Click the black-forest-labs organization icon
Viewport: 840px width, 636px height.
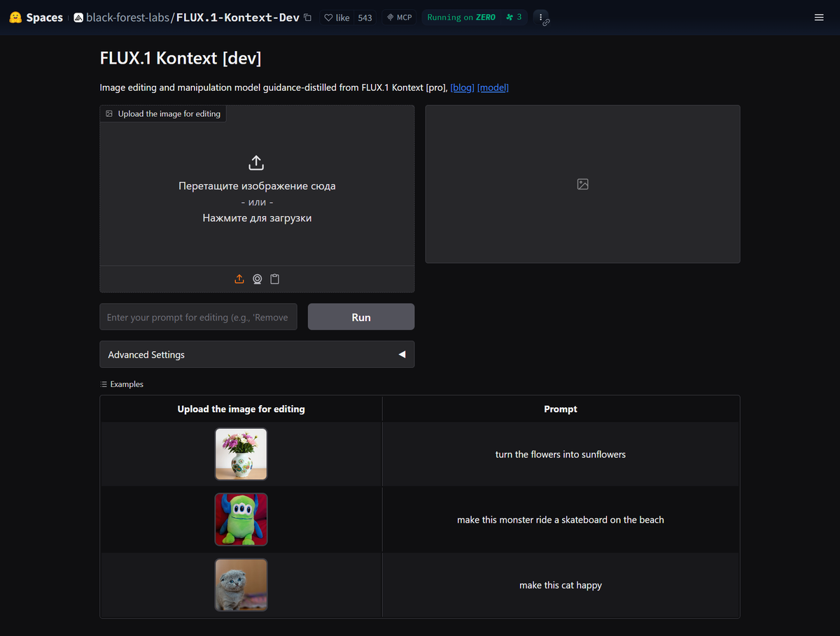coord(78,17)
